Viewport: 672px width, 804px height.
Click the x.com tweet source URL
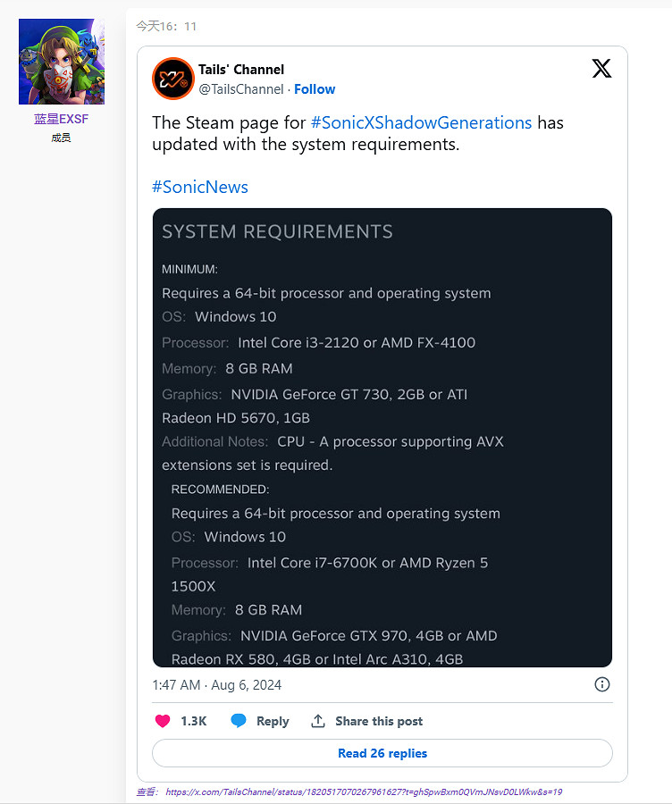[x=363, y=791]
